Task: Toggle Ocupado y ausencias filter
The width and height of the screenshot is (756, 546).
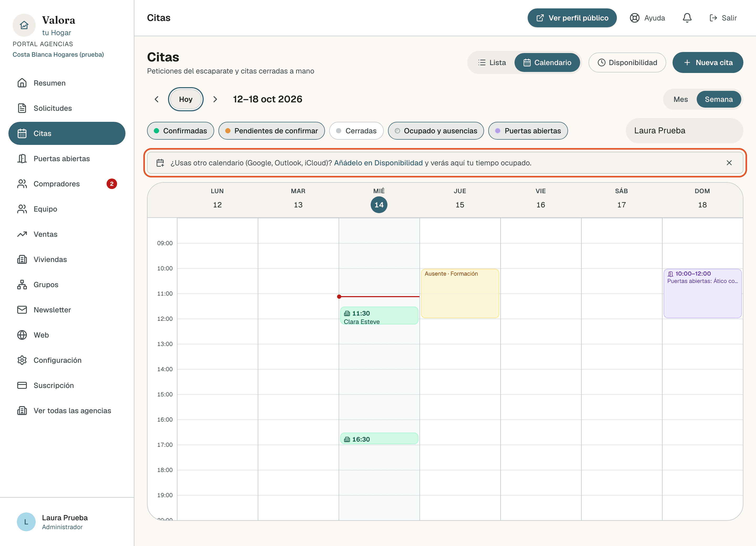Action: pyautogui.click(x=436, y=131)
